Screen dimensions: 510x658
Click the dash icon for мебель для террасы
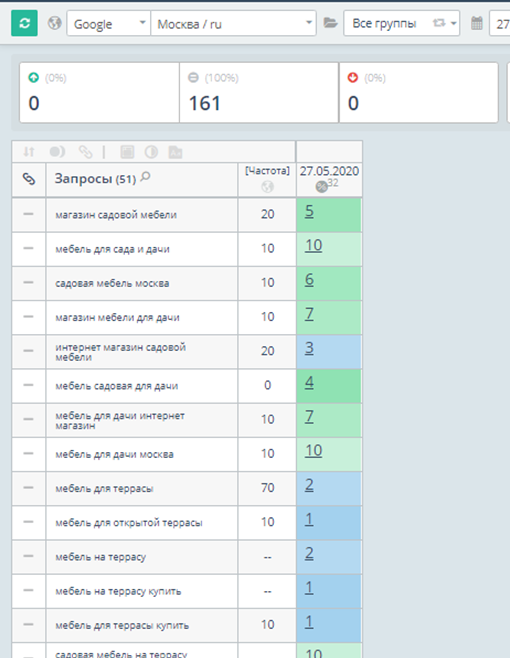click(28, 488)
